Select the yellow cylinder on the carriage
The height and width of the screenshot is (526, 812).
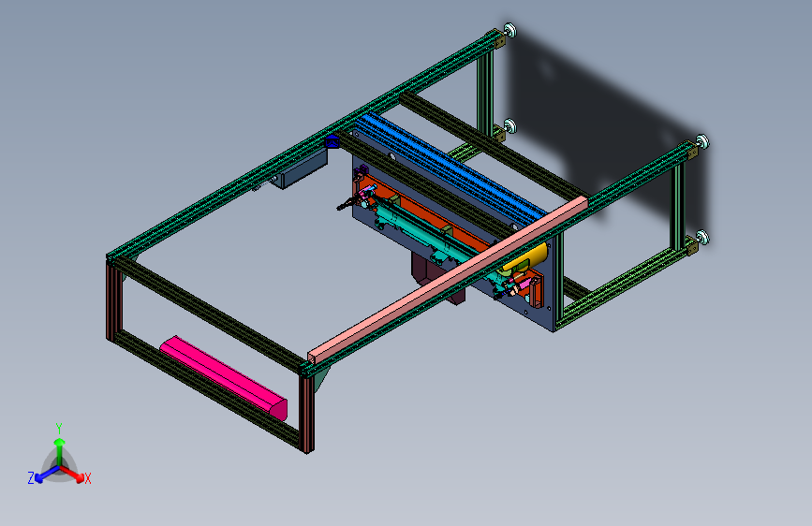528,256
